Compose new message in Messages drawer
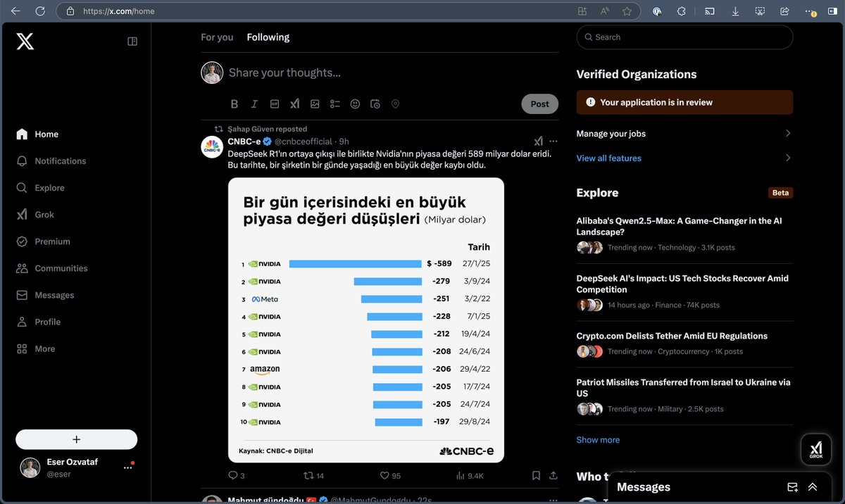 (792, 487)
